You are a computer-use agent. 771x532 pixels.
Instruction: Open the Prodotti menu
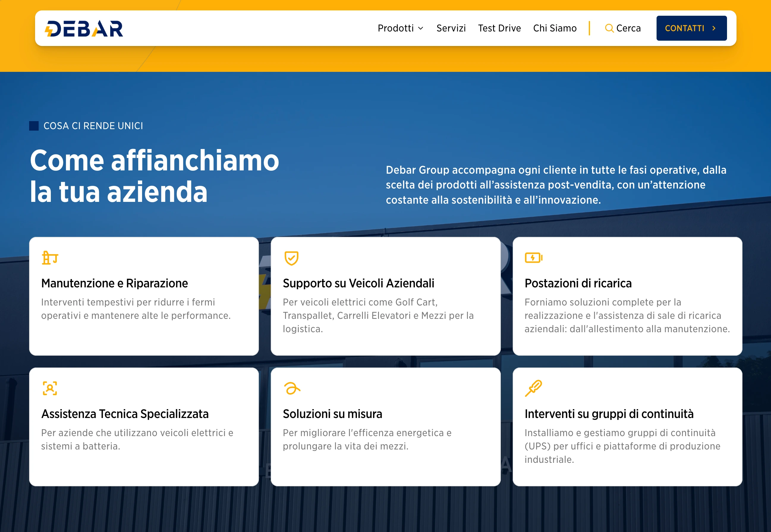point(396,28)
